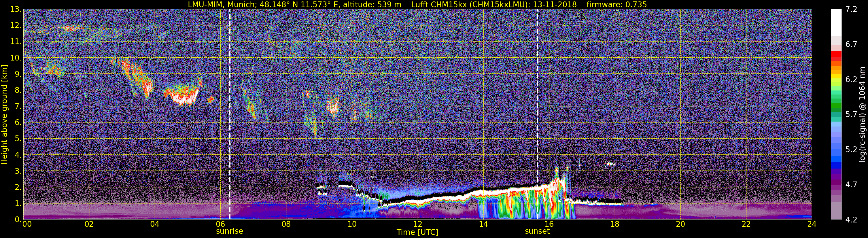Screen dimensions: 868x238
Task: Click the 6.7 value on the colorbar
Action: pyautogui.click(x=851, y=44)
